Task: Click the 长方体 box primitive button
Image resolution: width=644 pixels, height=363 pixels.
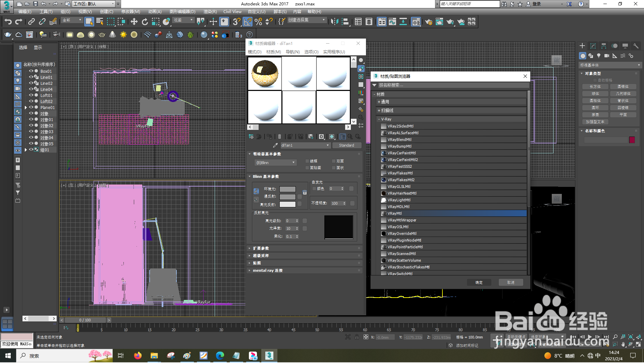Action: tap(595, 87)
